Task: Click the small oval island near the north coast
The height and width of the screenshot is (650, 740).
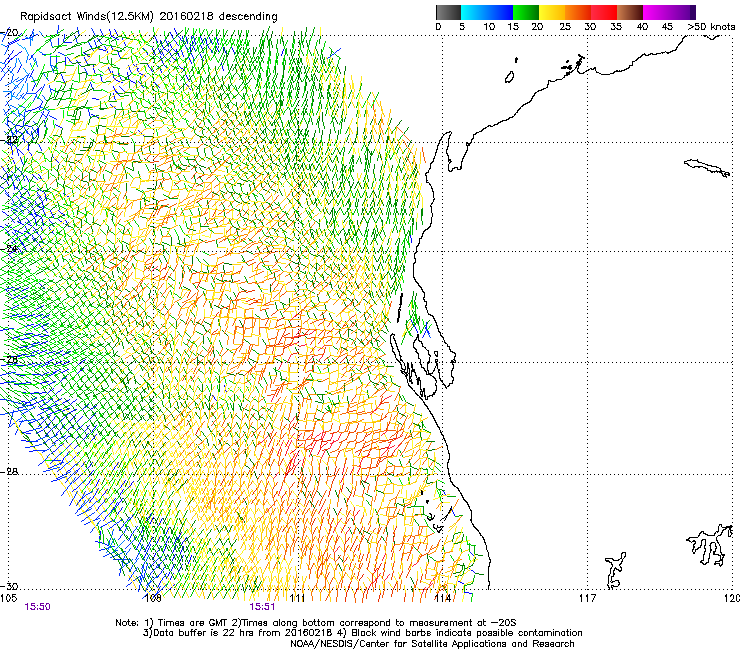Action: tap(509, 77)
